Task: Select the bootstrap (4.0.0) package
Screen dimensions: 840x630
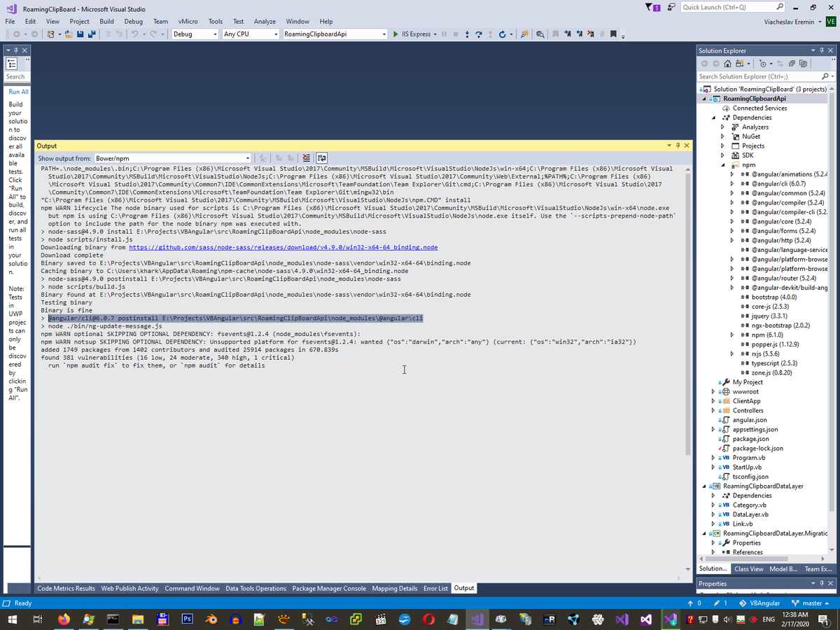Action: [x=773, y=297]
